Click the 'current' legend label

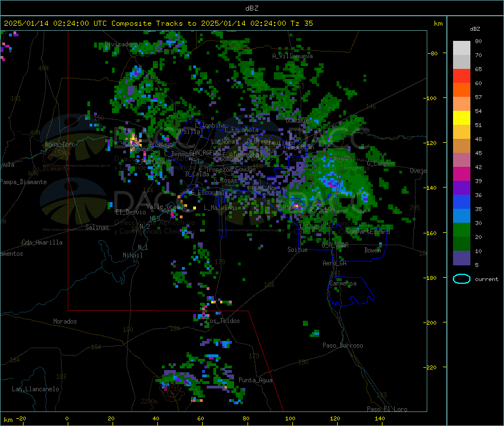click(x=487, y=279)
